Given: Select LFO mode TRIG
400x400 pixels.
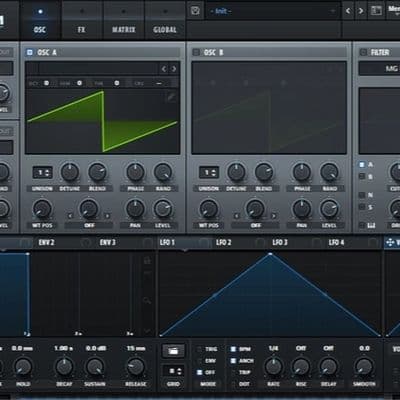Looking at the screenshot, I should click(199, 349).
